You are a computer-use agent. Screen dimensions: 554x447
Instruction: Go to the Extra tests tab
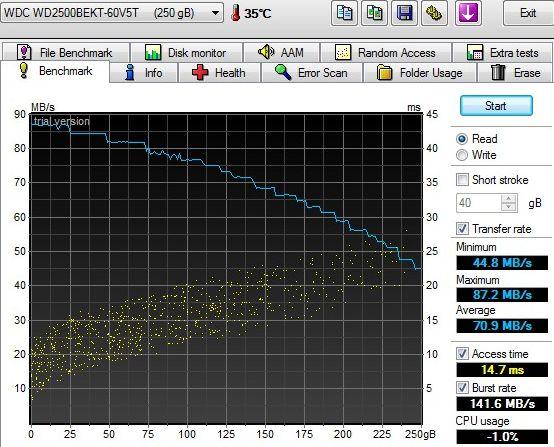[502, 53]
